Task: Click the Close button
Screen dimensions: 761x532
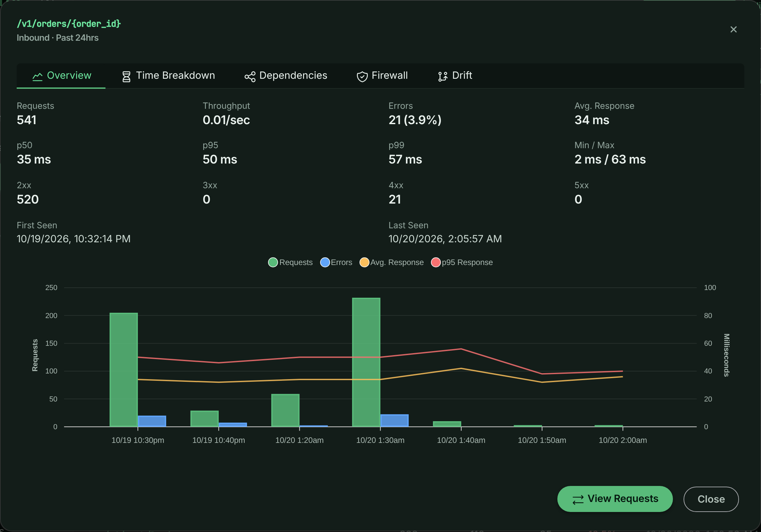Action: pos(711,499)
